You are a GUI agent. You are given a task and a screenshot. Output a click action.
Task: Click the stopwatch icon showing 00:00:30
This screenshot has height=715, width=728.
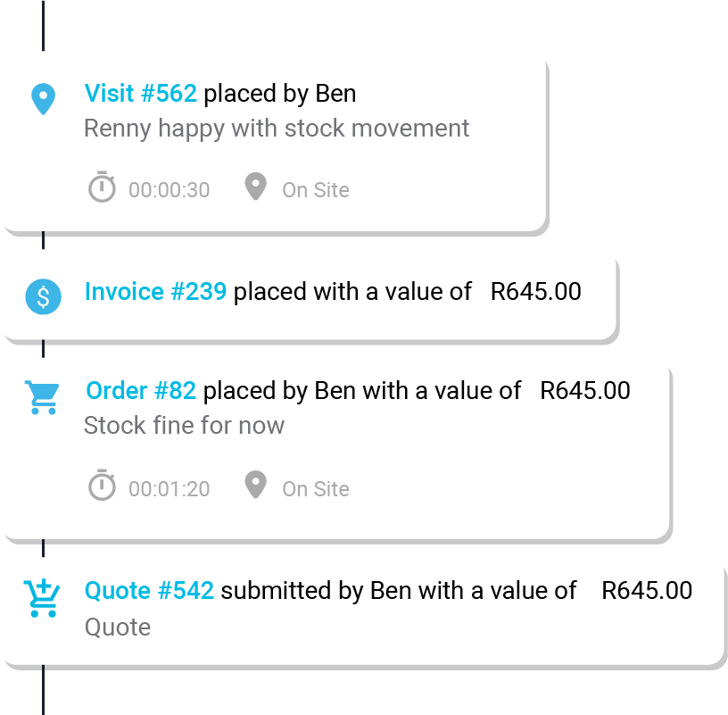(103, 188)
